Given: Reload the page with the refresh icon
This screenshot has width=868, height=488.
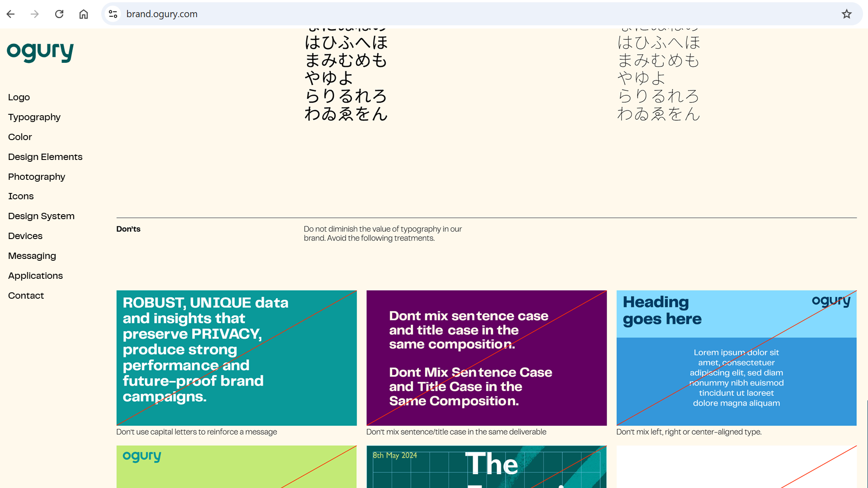Looking at the screenshot, I should pyautogui.click(x=59, y=14).
